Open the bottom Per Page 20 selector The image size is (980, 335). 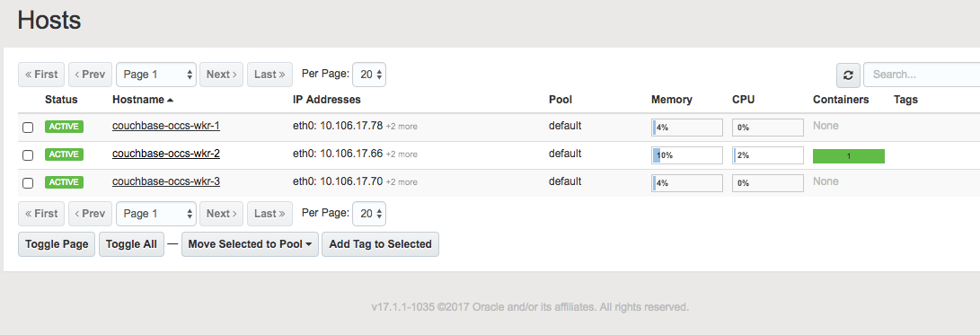tap(369, 214)
